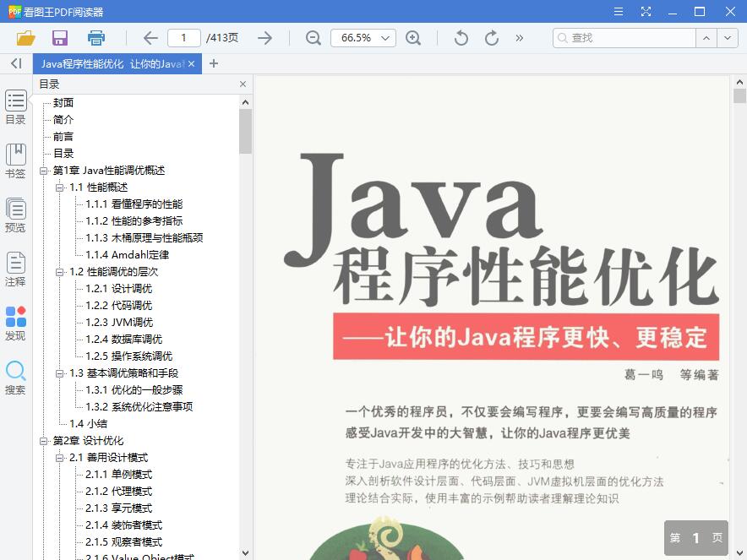
Task: Open section 1.3.2 系统优化注意事项
Action: click(x=139, y=407)
